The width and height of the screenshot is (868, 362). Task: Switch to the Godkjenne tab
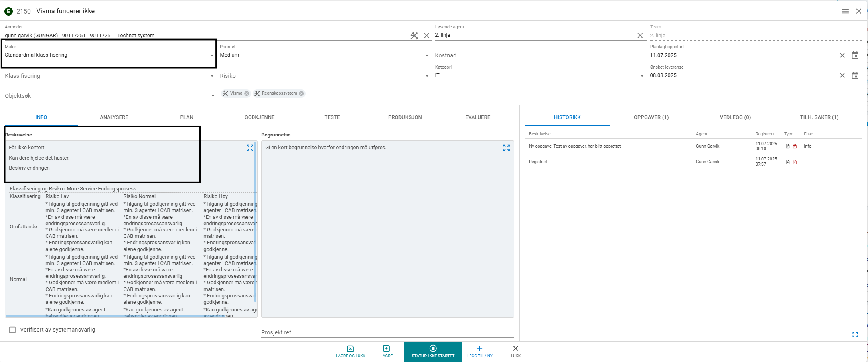(260, 117)
